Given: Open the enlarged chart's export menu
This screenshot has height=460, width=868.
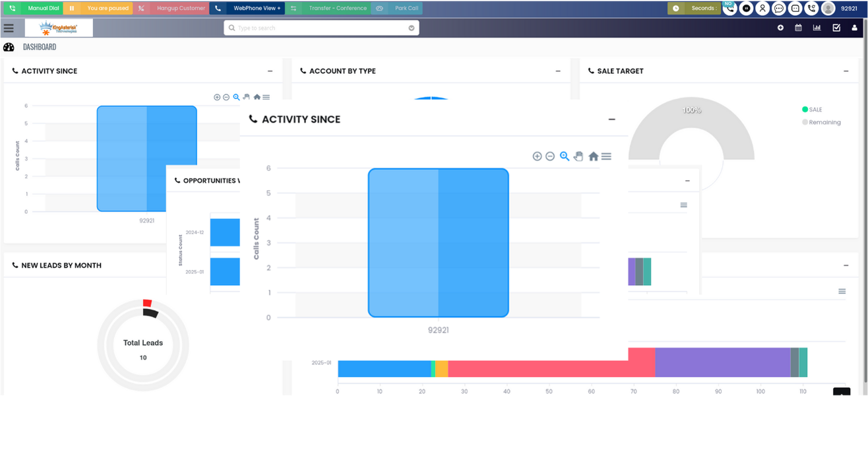Looking at the screenshot, I should (606, 156).
